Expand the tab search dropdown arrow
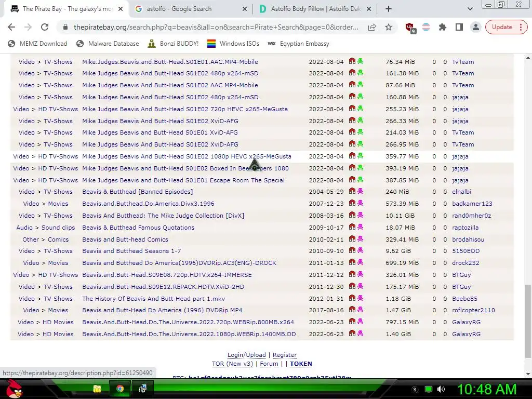 tap(470, 9)
